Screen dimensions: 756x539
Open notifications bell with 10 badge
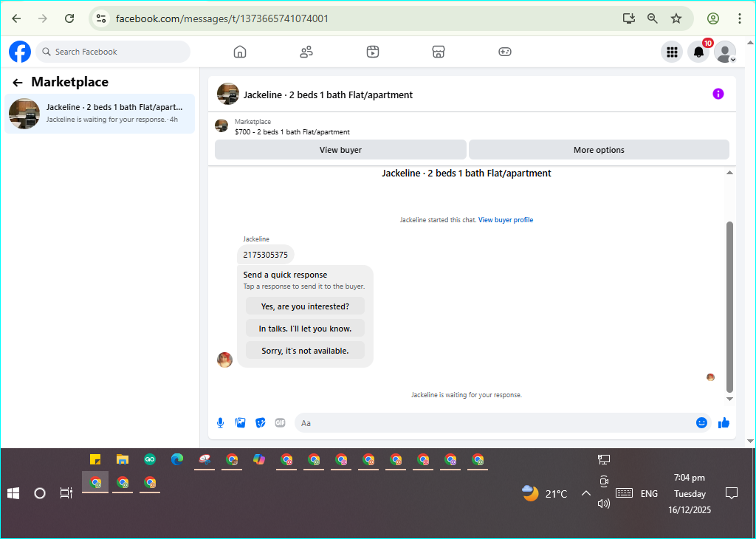click(698, 52)
